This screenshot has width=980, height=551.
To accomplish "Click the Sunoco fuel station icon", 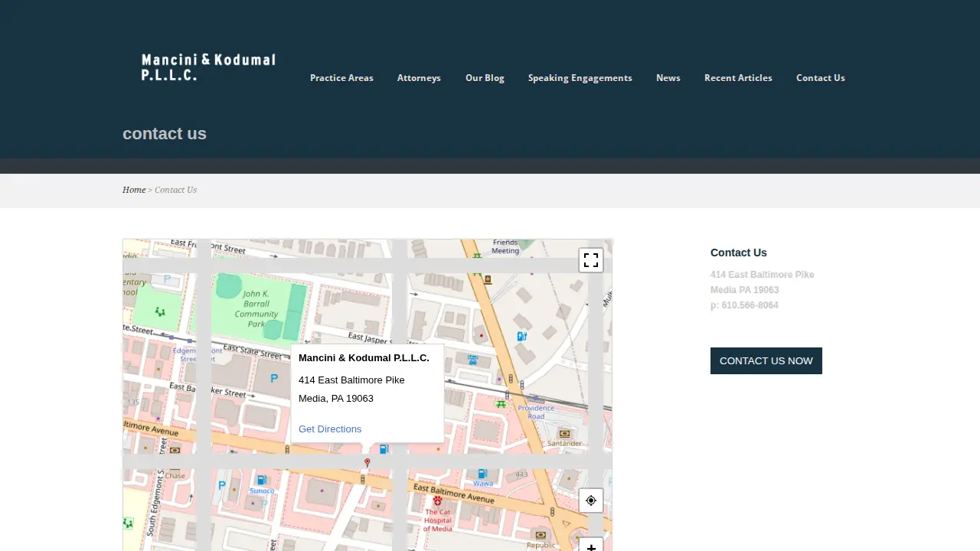I will (x=262, y=481).
